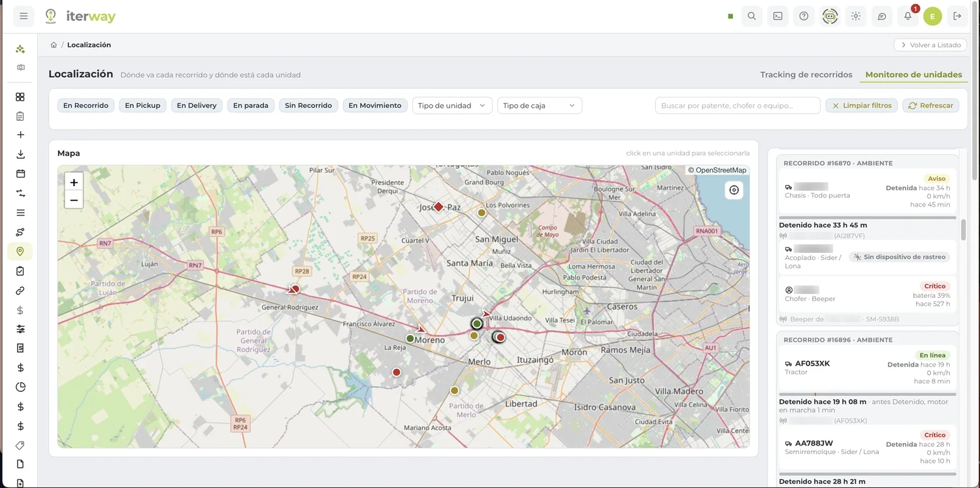The width and height of the screenshot is (980, 488).
Task: Zoom out the map with minus
Action: [x=74, y=200]
